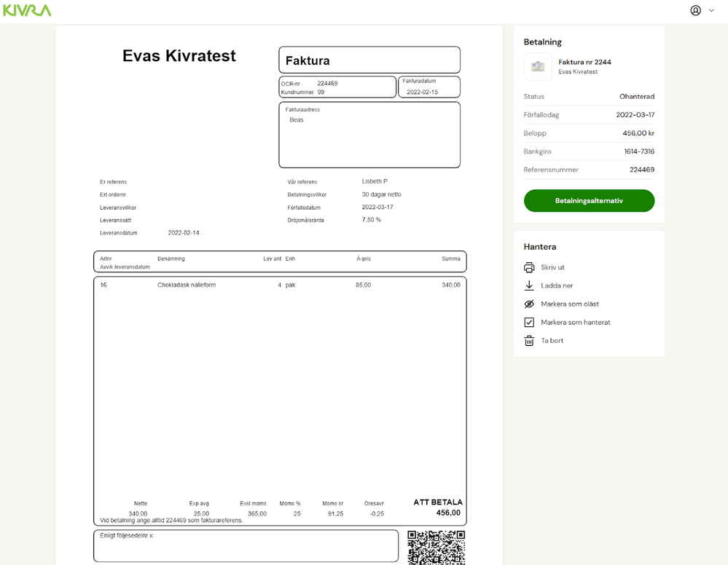This screenshot has height=565, width=728.
Task: Click the Kivra logo
Action: 27,10
